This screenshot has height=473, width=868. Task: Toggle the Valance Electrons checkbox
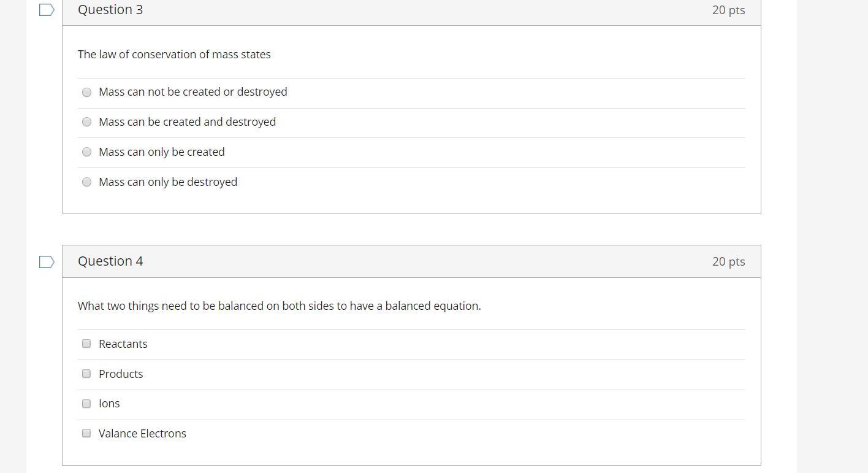[x=86, y=433]
